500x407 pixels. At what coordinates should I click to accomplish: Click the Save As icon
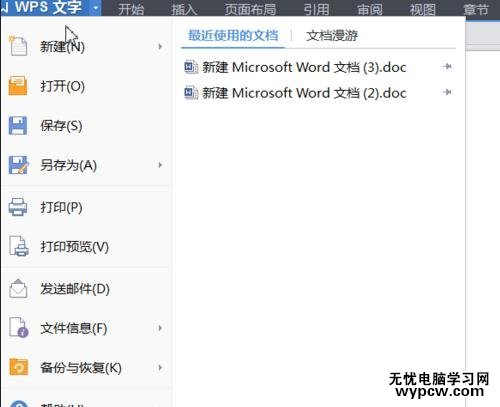18,165
